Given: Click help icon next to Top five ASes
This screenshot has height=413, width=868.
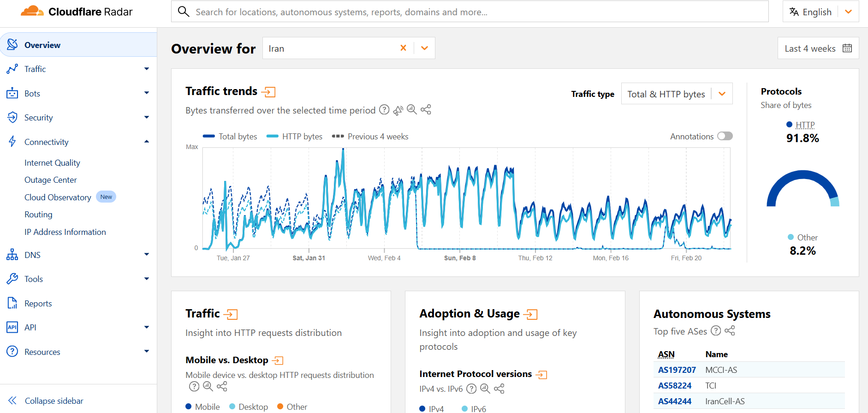Looking at the screenshot, I should (x=716, y=331).
